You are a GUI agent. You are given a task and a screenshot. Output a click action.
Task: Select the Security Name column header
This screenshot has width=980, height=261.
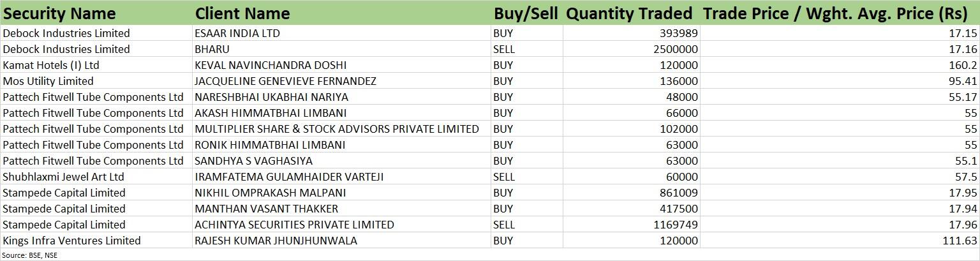pyautogui.click(x=96, y=13)
